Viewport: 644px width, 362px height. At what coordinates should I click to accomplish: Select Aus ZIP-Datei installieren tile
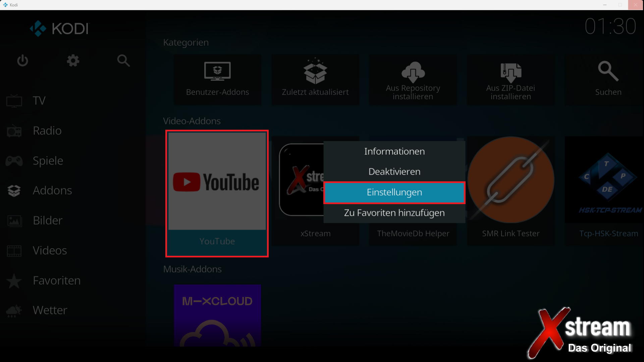(x=511, y=80)
